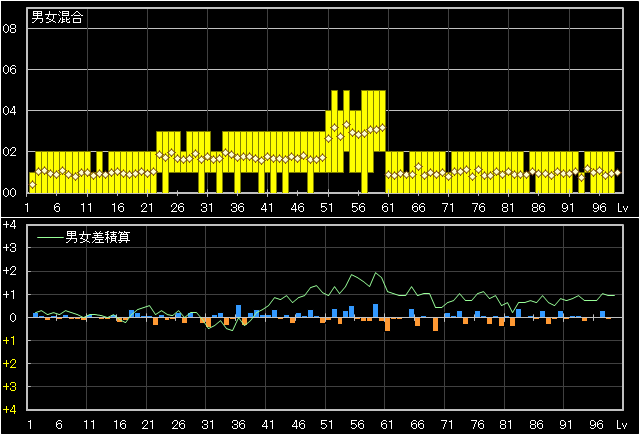Viewport: 640px width, 435px height.
Task: Click x-axis label 96 under the 男女混合 chart
Action: (599, 208)
